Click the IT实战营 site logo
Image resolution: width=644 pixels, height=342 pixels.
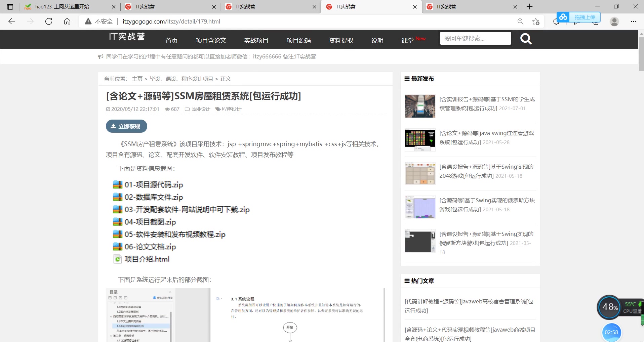click(127, 36)
